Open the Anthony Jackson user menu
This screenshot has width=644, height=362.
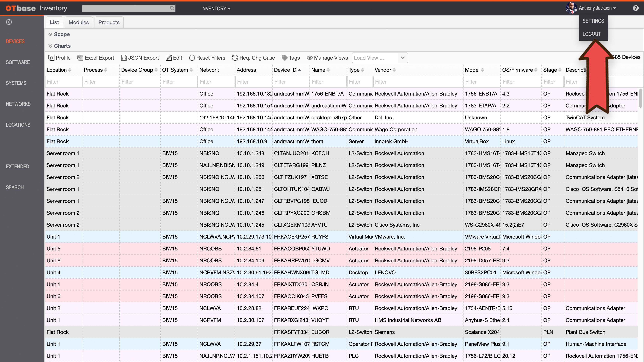point(597,8)
